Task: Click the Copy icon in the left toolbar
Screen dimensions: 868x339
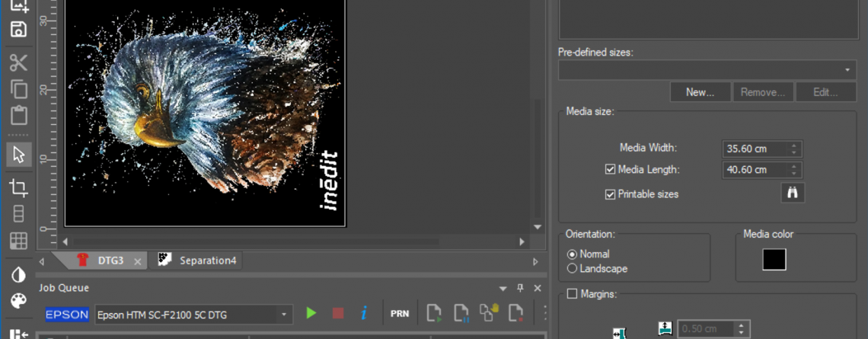Action: tap(19, 89)
